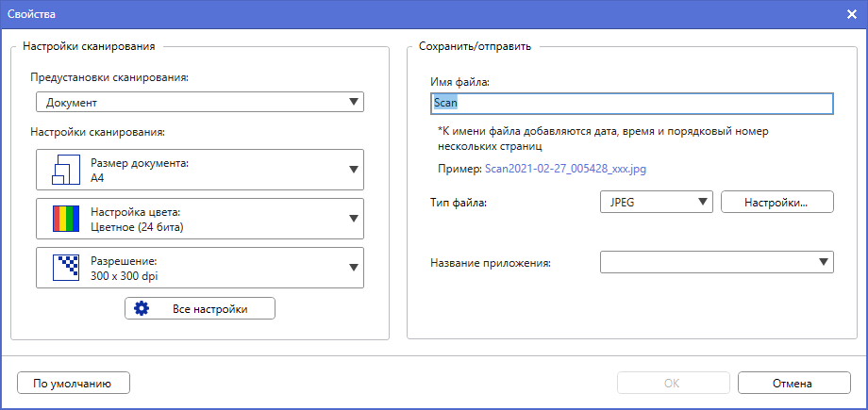Viewport: 868px width, 410px height.
Task: Click the Свойства title bar text
Action: (32, 14)
